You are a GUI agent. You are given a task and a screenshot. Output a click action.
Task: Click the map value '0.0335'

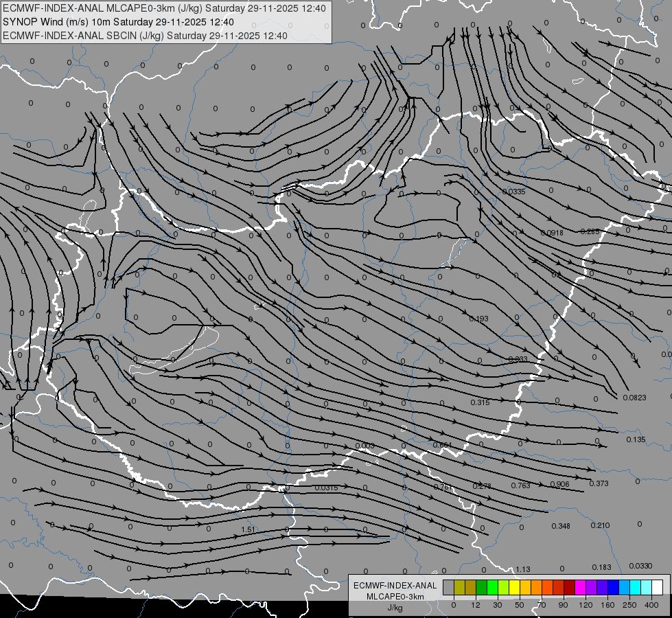click(513, 192)
